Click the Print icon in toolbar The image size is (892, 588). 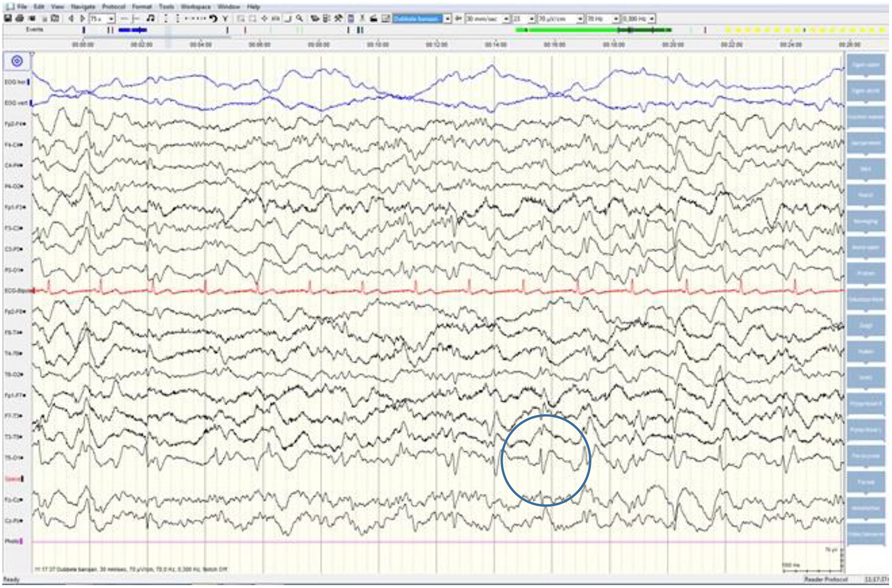click(x=20, y=19)
